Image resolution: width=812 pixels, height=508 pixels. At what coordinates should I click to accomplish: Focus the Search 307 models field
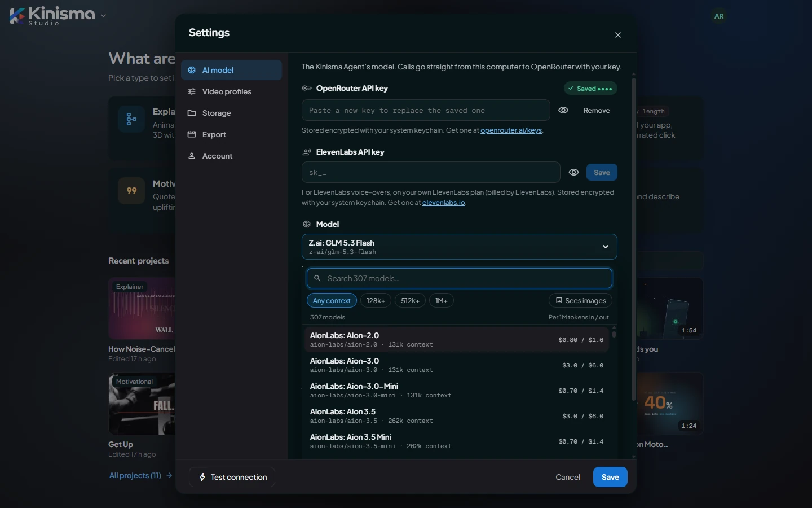(x=459, y=278)
